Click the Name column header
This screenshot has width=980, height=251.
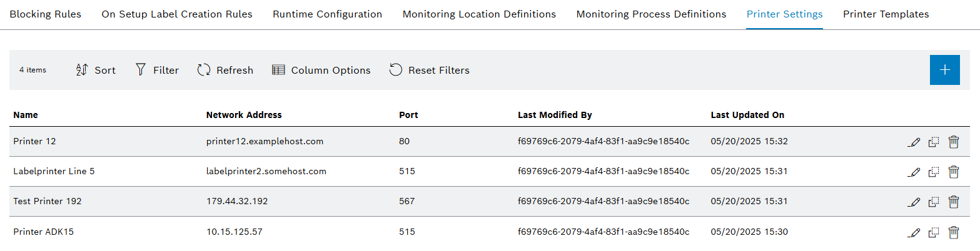(26, 115)
